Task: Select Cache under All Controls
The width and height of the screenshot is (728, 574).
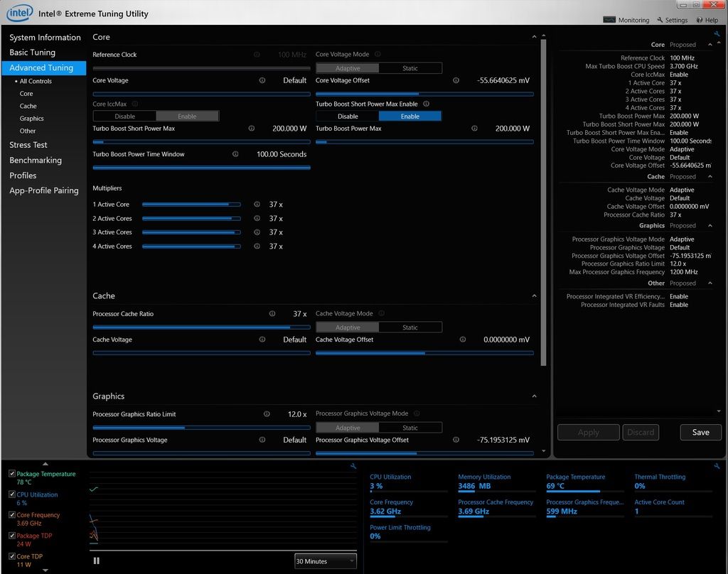Action: (x=28, y=106)
